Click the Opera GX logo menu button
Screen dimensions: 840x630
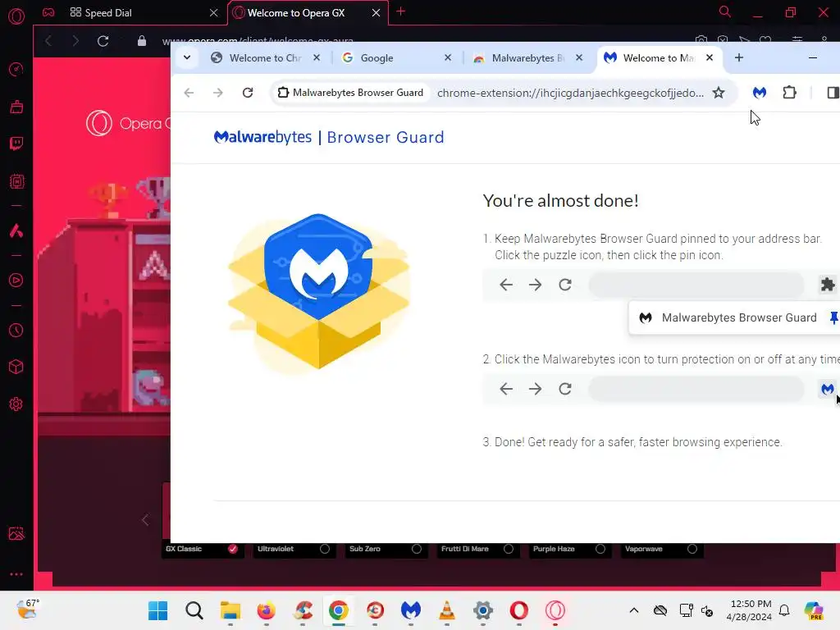pyautogui.click(x=16, y=16)
